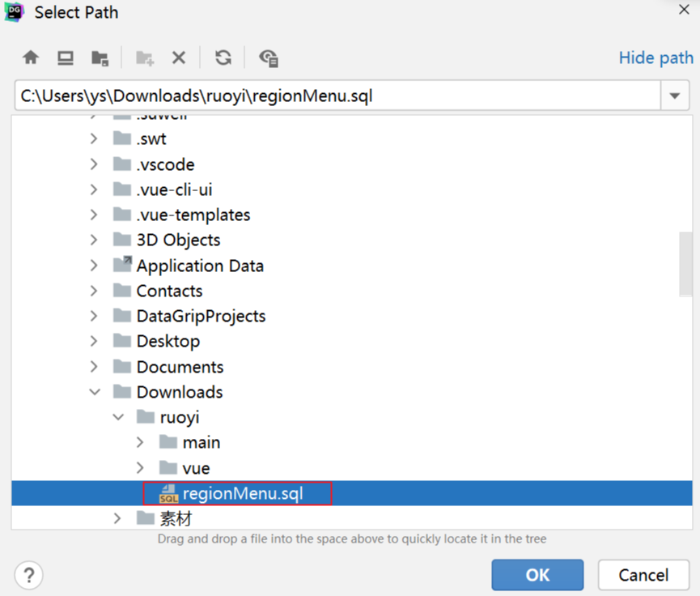Open the help question mark button

pyautogui.click(x=28, y=575)
